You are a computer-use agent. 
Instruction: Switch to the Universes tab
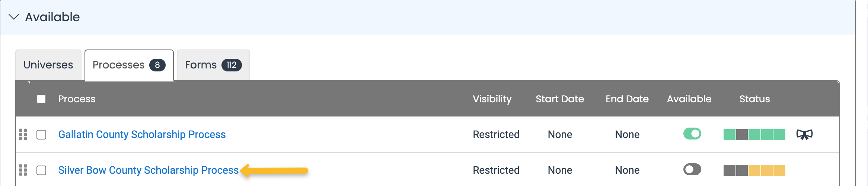48,65
